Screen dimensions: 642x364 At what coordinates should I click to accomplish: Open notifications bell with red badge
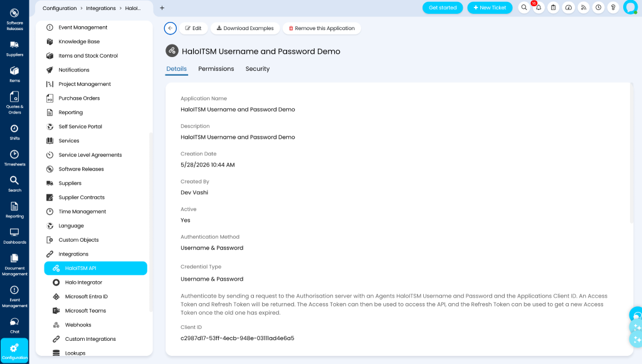539,8
